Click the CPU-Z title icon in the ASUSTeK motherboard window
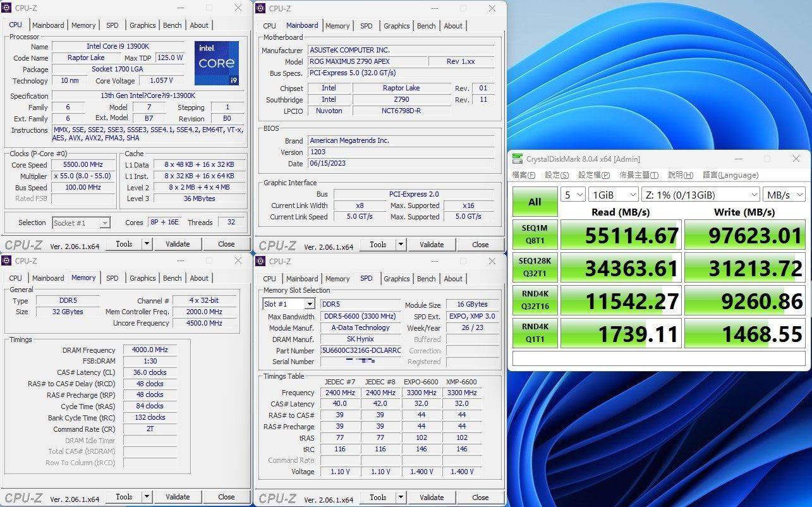 261,8
